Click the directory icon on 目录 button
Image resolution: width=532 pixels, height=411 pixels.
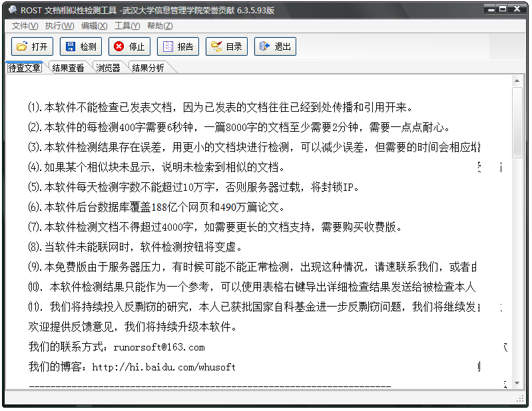216,47
